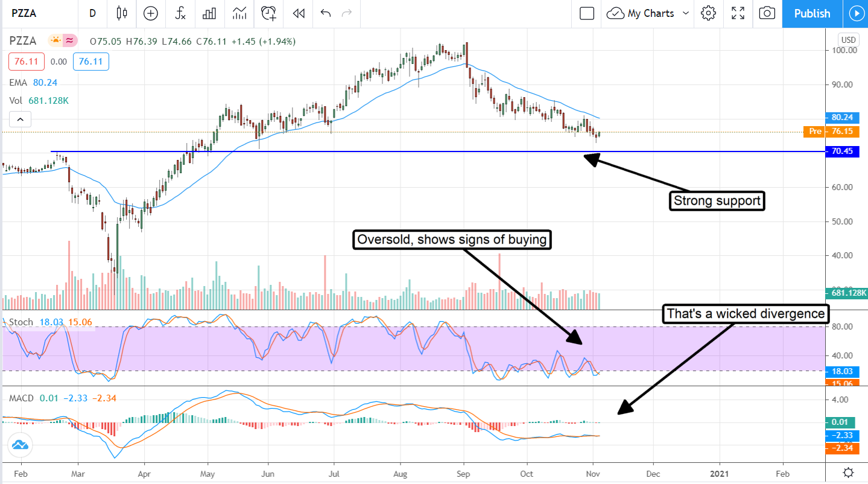
Task: Click the PZZA title in chart legend
Action: coord(22,41)
